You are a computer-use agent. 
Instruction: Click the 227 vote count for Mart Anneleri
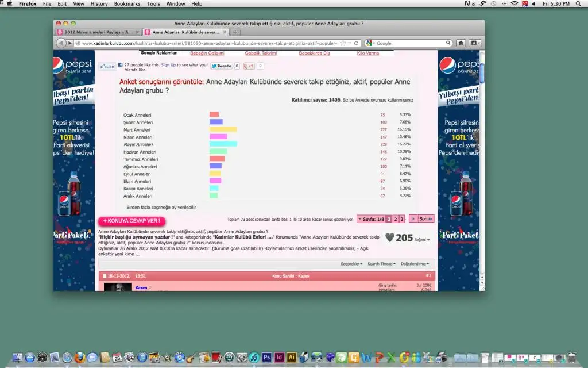point(384,129)
